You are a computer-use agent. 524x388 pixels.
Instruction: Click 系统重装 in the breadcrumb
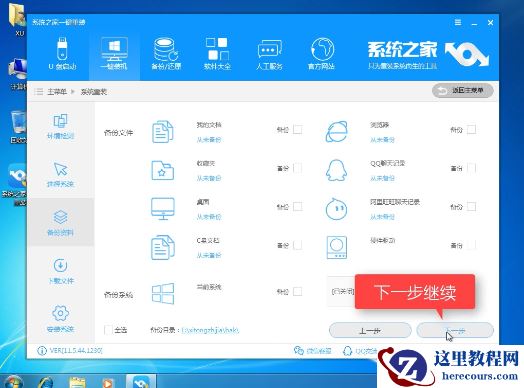pos(94,92)
